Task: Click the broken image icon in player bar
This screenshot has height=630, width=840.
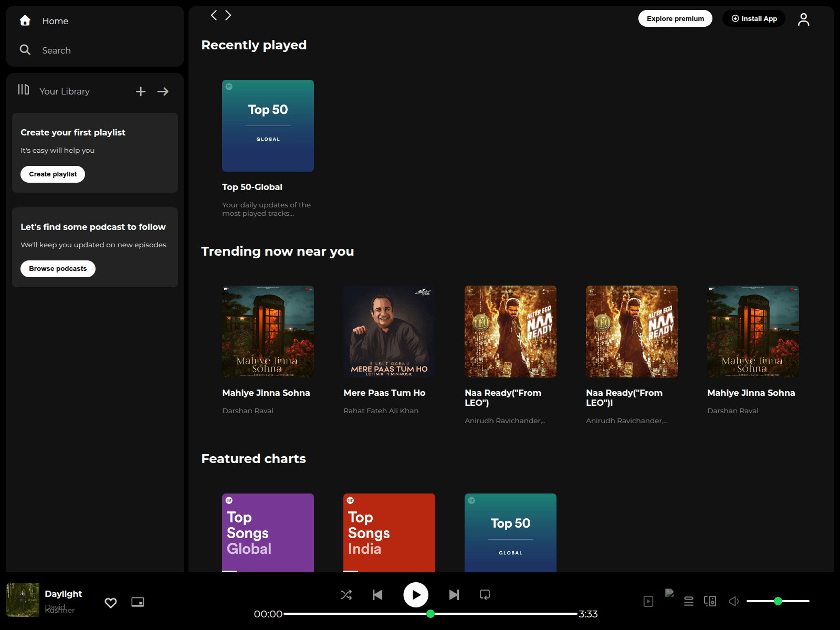Action: point(669,593)
